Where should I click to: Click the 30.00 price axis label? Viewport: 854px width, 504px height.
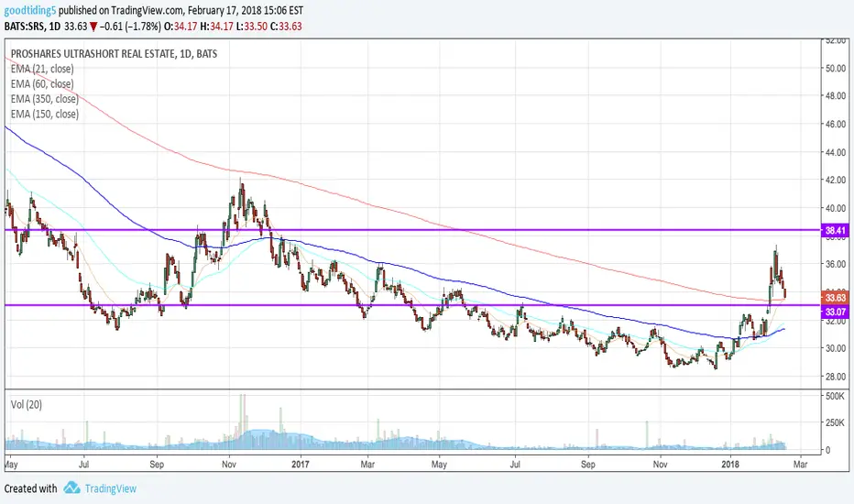pos(836,347)
